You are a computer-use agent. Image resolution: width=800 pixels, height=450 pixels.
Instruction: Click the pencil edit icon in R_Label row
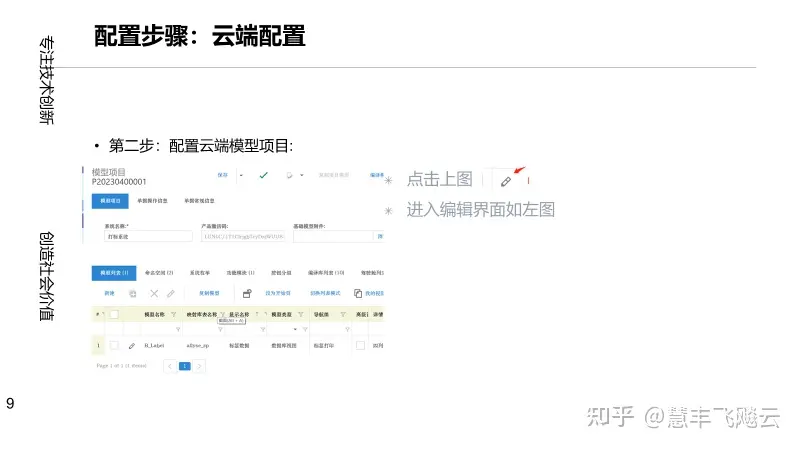pyautogui.click(x=132, y=345)
